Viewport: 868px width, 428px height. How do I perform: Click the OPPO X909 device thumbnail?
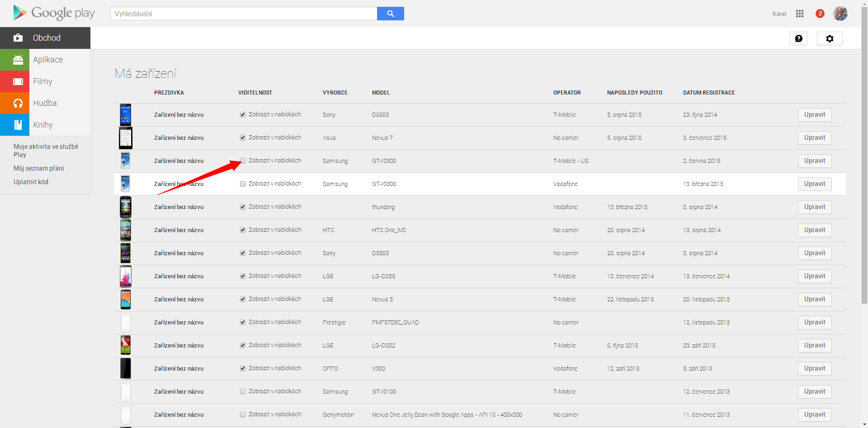(x=126, y=369)
